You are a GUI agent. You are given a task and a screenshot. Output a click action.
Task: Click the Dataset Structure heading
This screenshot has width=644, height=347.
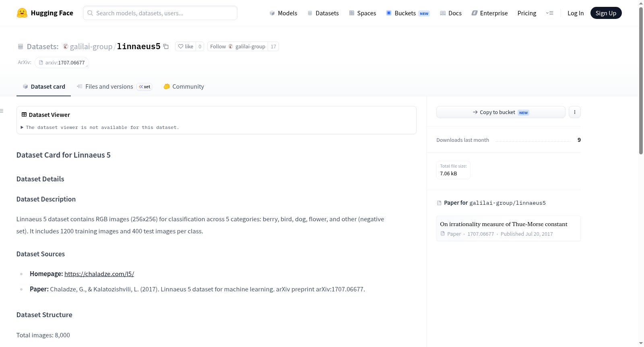(x=44, y=315)
